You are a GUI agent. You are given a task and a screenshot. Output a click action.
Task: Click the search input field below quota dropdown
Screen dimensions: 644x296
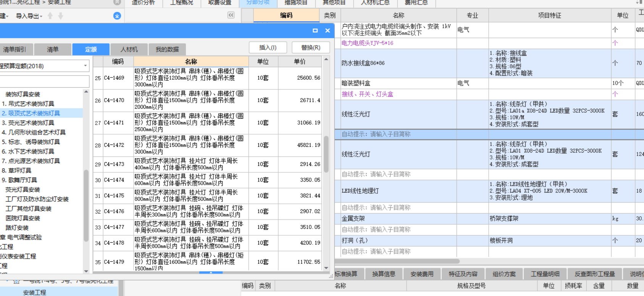[x=44, y=81]
